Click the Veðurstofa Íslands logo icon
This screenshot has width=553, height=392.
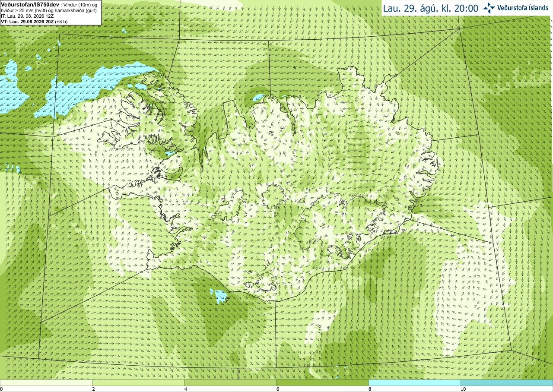489,8
